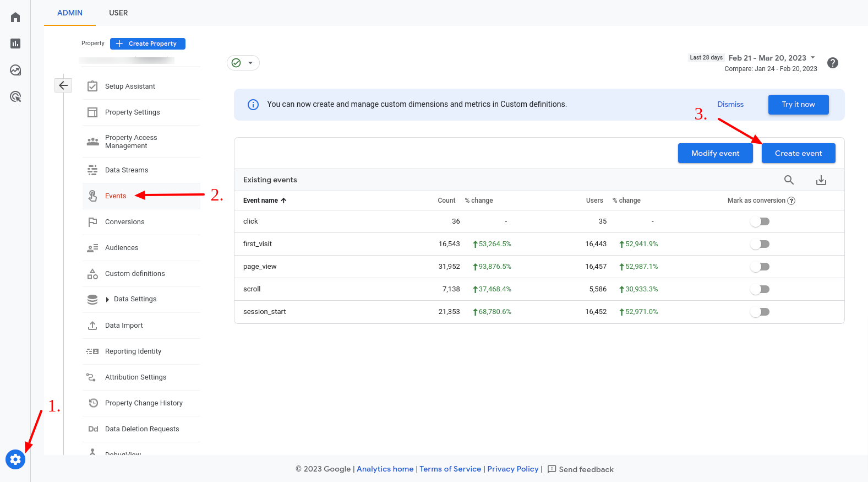Expand the Data Settings menu item

tap(135, 299)
